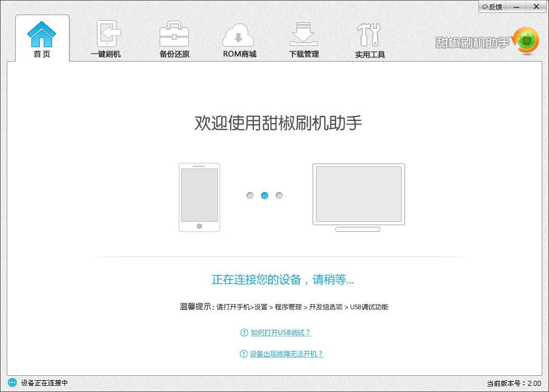Open the 备份还原 backup restore icon

(x=174, y=34)
